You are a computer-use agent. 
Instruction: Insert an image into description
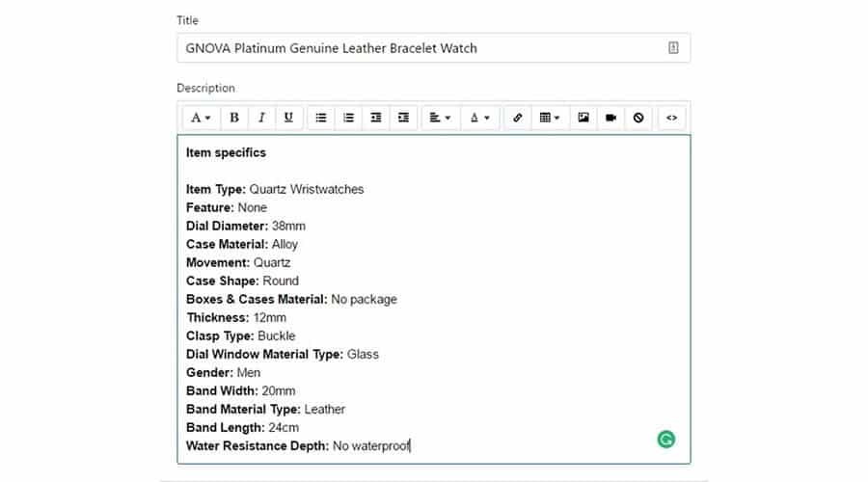[x=583, y=118]
